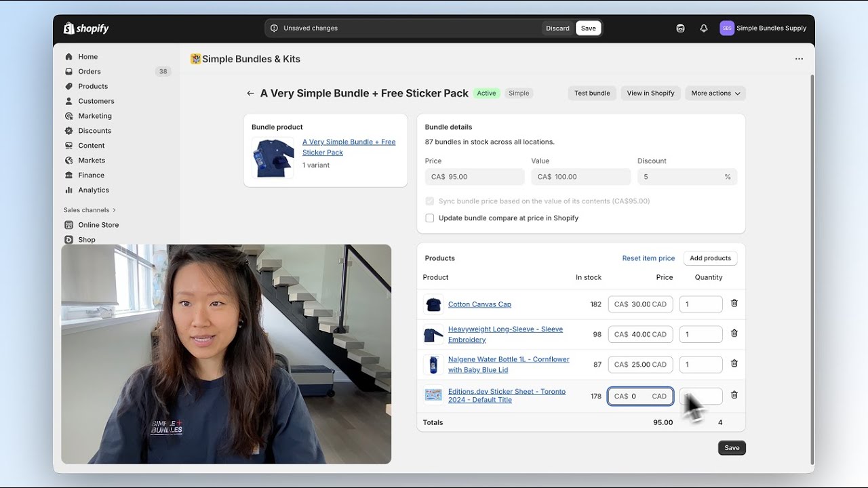Viewport: 868px width, 488px height.
Task: Click the Add products button
Action: click(710, 258)
